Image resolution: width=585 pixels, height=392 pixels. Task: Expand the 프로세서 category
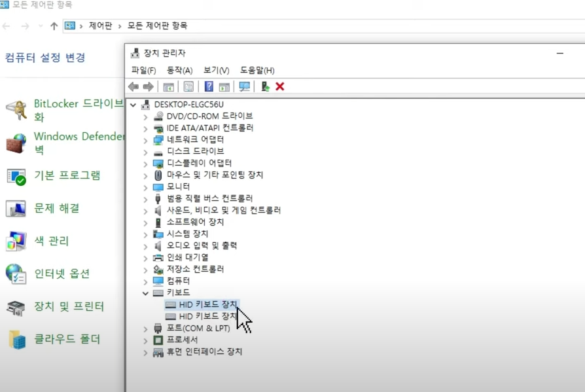145,340
